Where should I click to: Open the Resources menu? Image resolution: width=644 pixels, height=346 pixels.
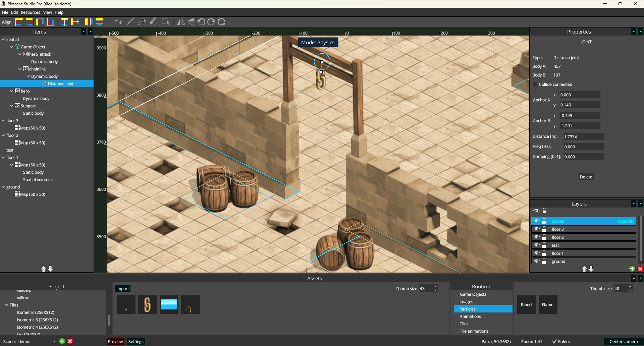tap(31, 12)
